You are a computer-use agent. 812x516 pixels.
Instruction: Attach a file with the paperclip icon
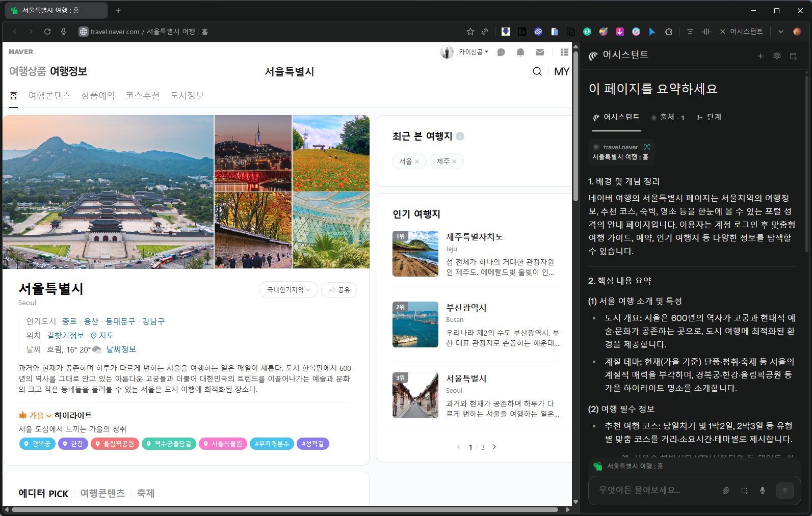tap(726, 491)
